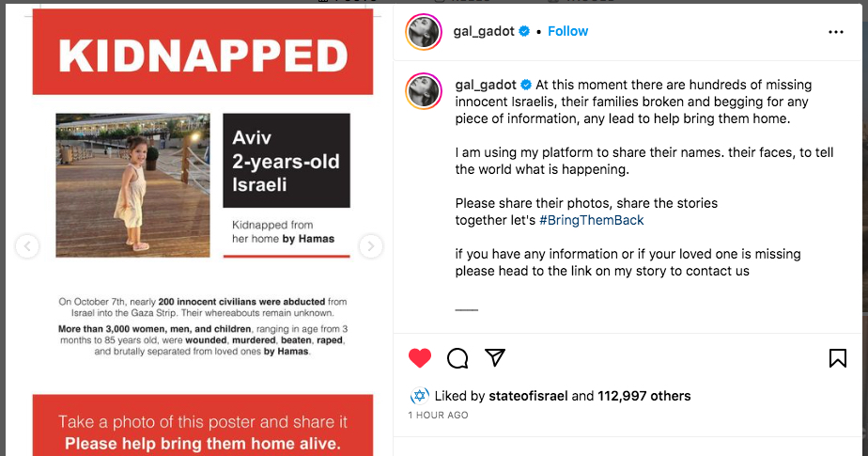Visit the stateofisrael profile link
868x456 pixels.
pos(528,396)
